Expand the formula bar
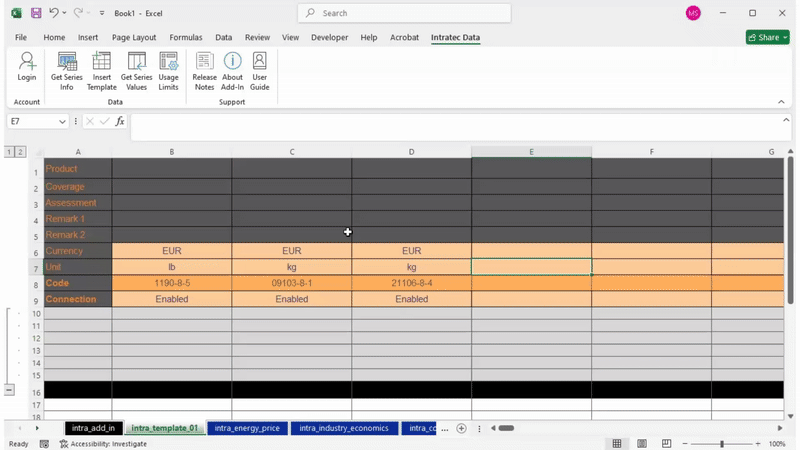The width and height of the screenshot is (800, 450). point(786,120)
